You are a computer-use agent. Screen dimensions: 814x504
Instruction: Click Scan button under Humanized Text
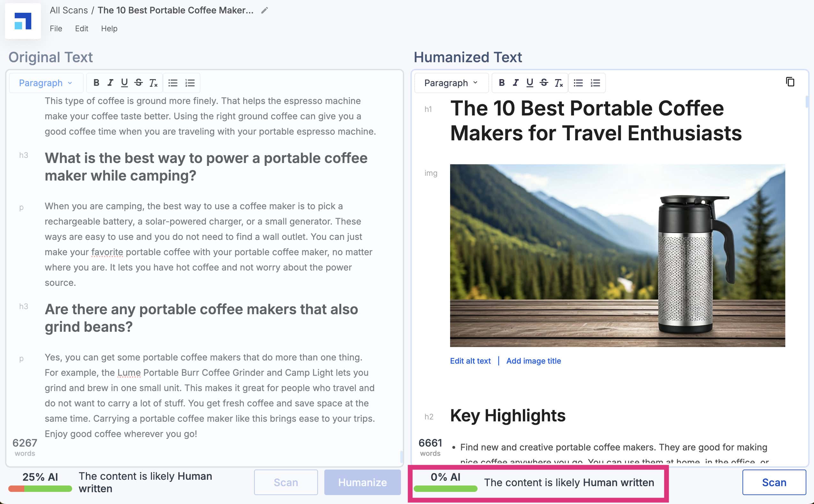click(x=774, y=482)
